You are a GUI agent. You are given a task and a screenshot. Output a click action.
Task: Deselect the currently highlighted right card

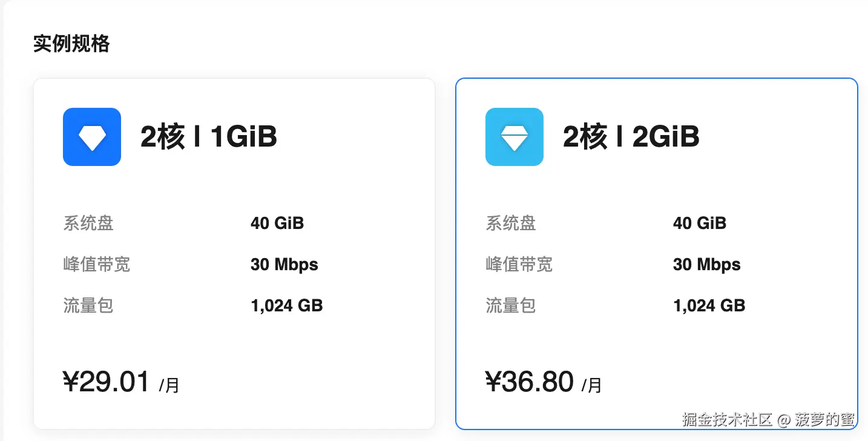pyautogui.click(x=656, y=254)
